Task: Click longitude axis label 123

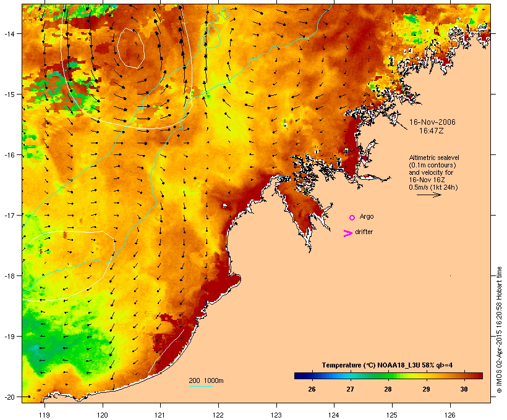Action: coord(276,415)
